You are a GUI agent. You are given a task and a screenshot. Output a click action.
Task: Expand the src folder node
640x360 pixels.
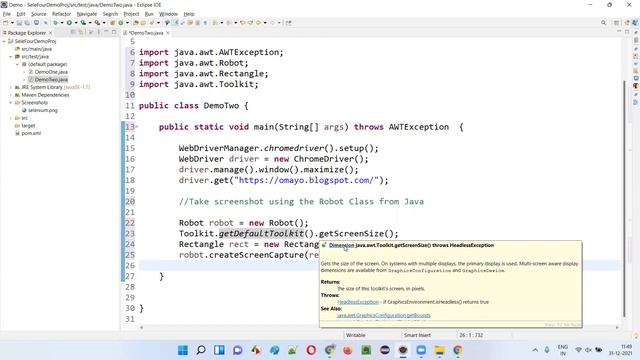coord(11,118)
